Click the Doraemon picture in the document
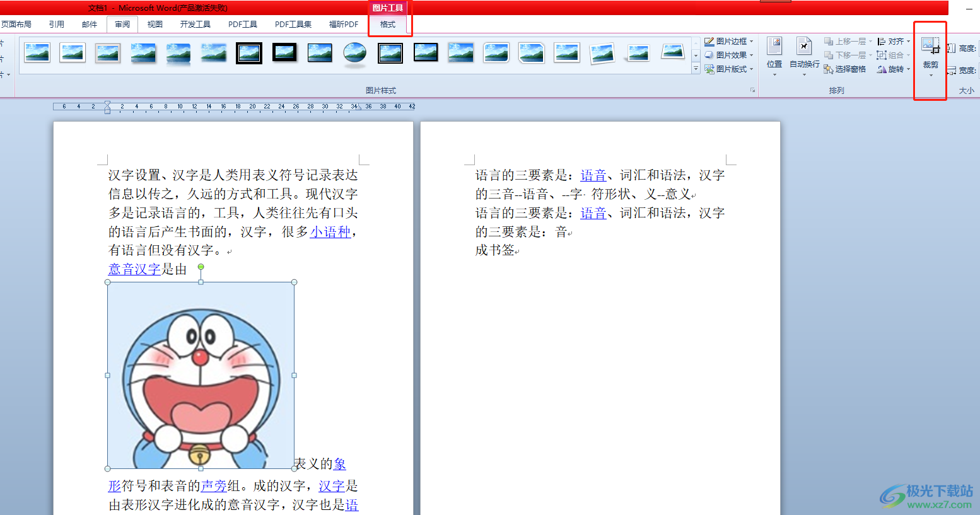This screenshot has width=980, height=515. pos(201,375)
